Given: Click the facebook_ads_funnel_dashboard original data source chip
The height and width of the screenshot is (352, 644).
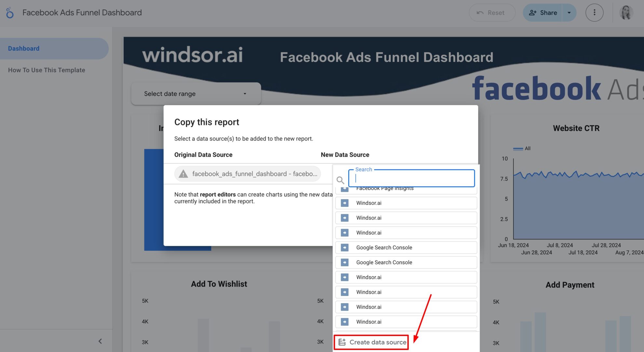Looking at the screenshot, I should click(248, 174).
